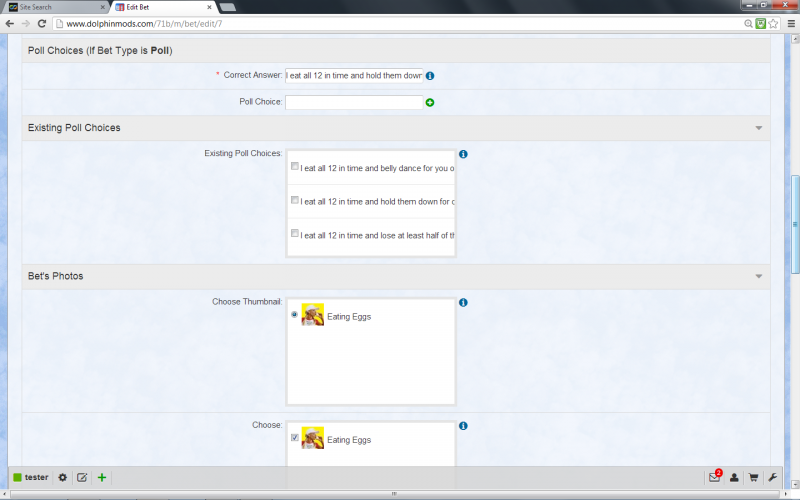Open a new browser tab

point(228,7)
